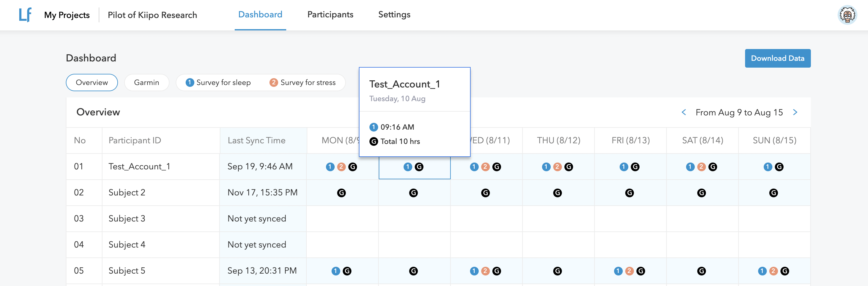This screenshot has height=286, width=868.
Task: Click Subject 2 Monday Garmin badge
Action: pyautogui.click(x=341, y=193)
